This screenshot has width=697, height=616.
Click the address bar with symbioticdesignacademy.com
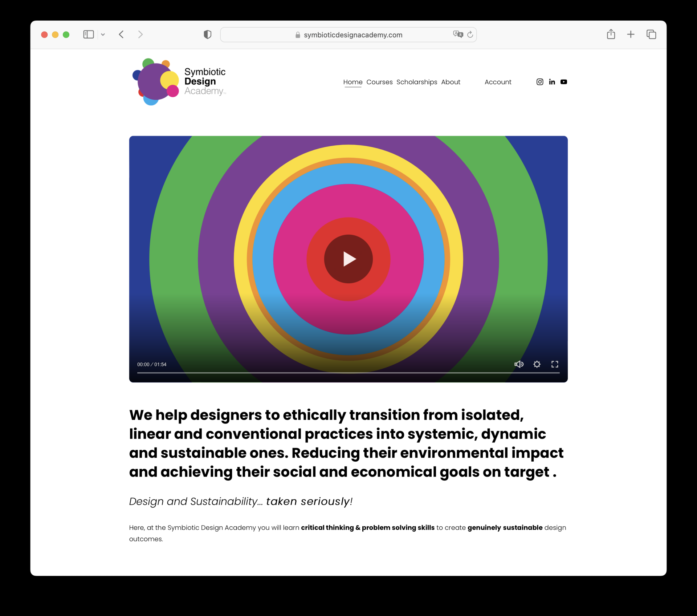348,35
